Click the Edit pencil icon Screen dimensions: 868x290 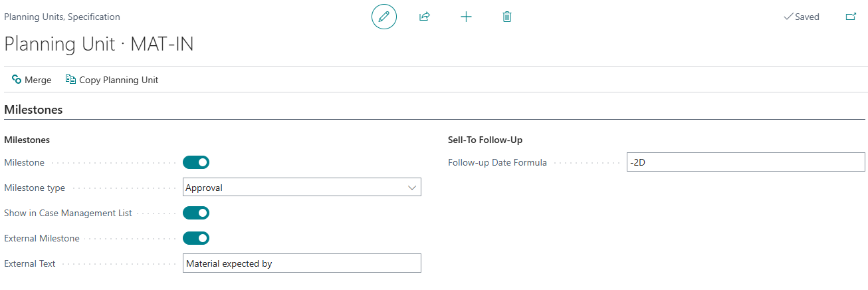click(383, 17)
